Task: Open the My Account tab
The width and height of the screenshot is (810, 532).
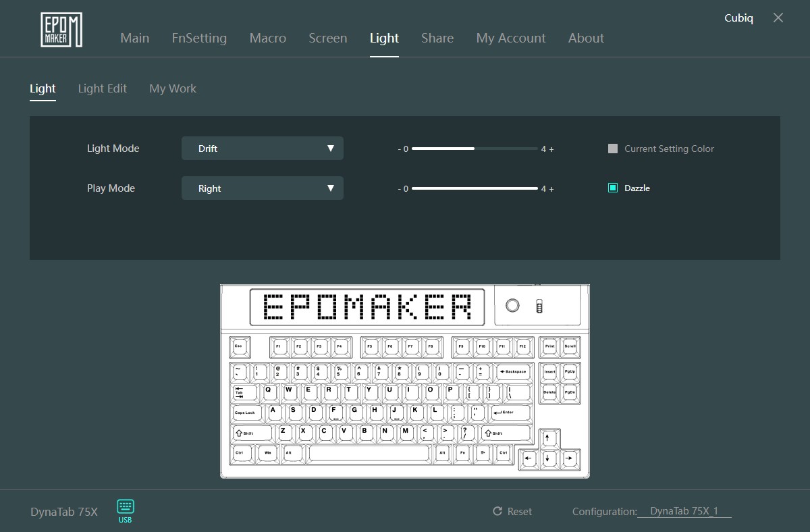Action: point(511,38)
